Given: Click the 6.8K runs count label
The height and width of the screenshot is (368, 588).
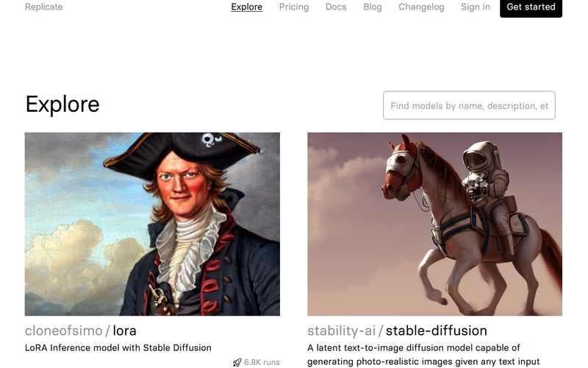Looking at the screenshot, I should (262, 362).
